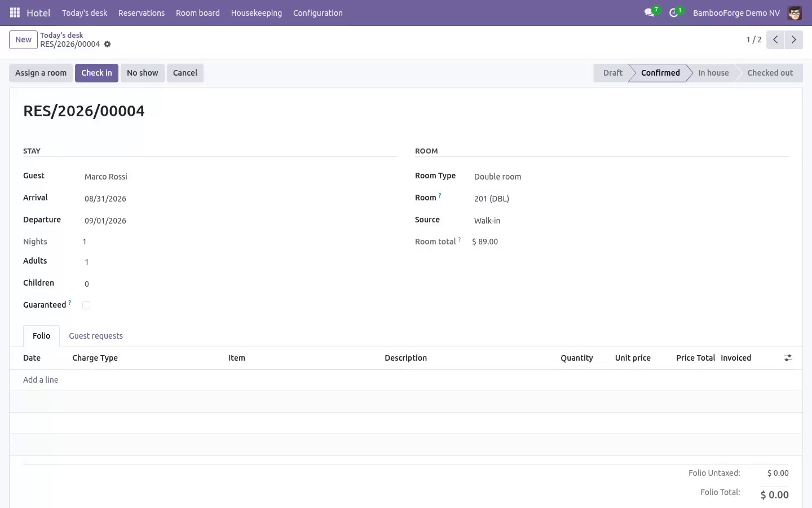This screenshot has height=508, width=812.
Task: Create a New reservation
Action: coord(23,40)
